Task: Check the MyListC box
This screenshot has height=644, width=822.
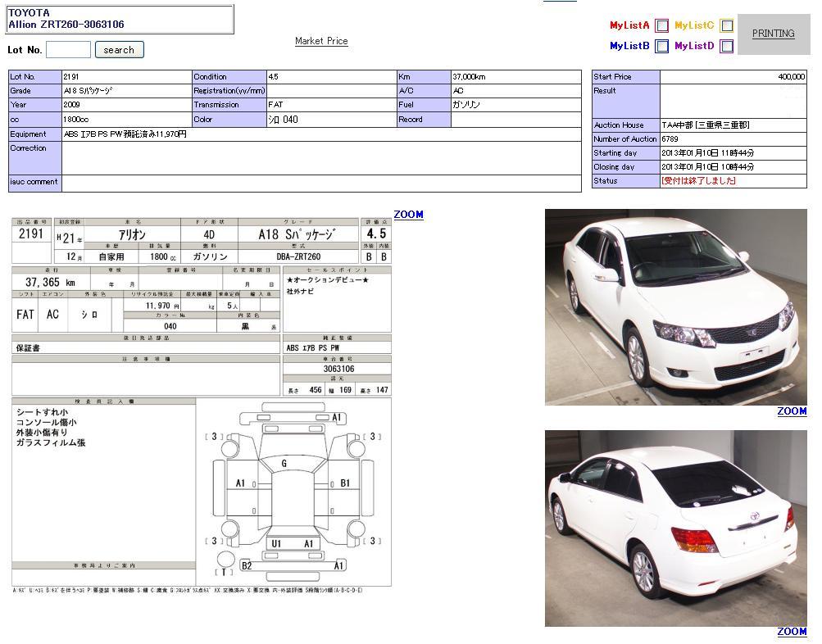Action: coord(726,26)
